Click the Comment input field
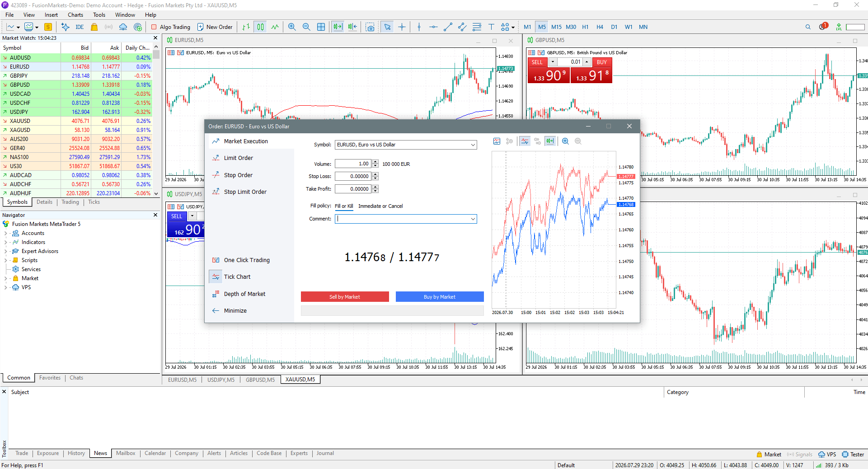Image resolution: width=868 pixels, height=469 pixels. tap(402, 219)
